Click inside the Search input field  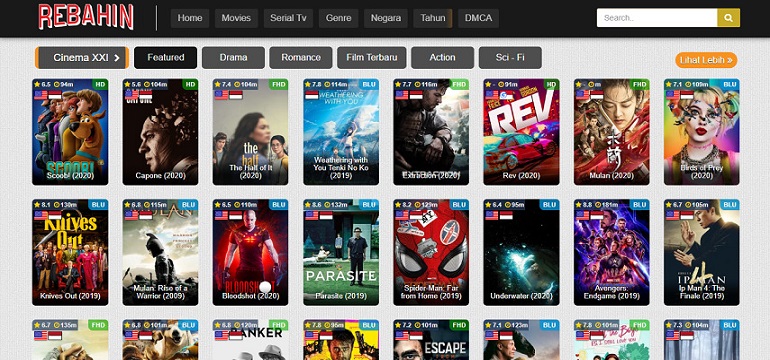pos(657,18)
